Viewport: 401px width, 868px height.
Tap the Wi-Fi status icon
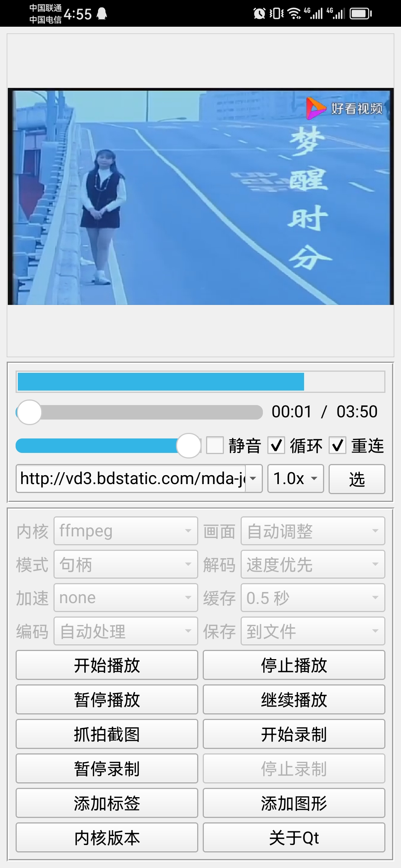[295, 14]
